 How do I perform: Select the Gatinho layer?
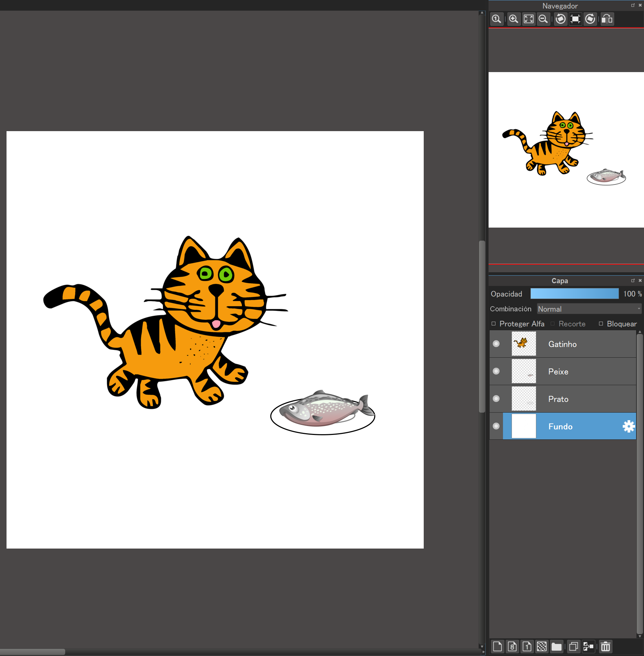click(x=563, y=344)
